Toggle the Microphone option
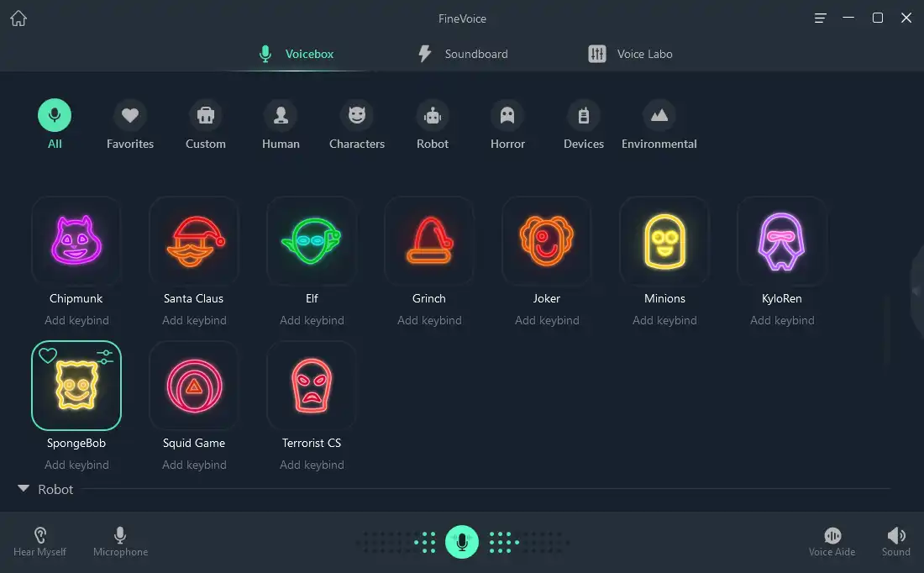Screen dimensions: 924x573 tap(120, 542)
